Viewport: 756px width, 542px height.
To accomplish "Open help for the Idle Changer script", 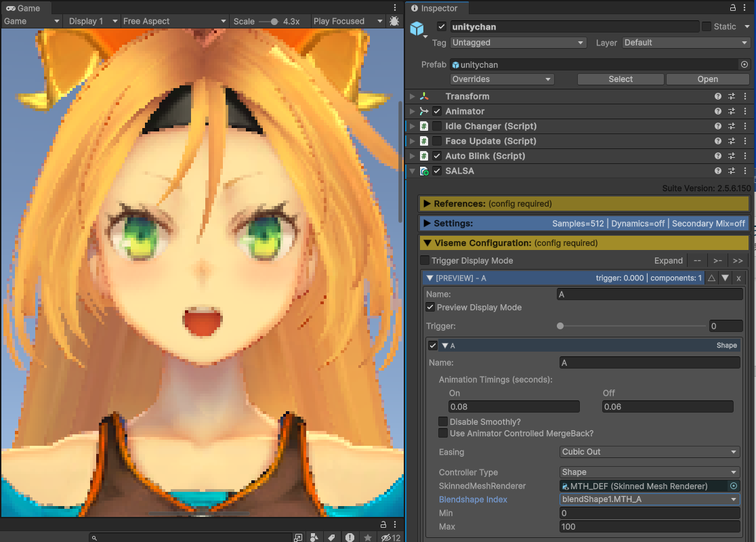I will tap(718, 126).
